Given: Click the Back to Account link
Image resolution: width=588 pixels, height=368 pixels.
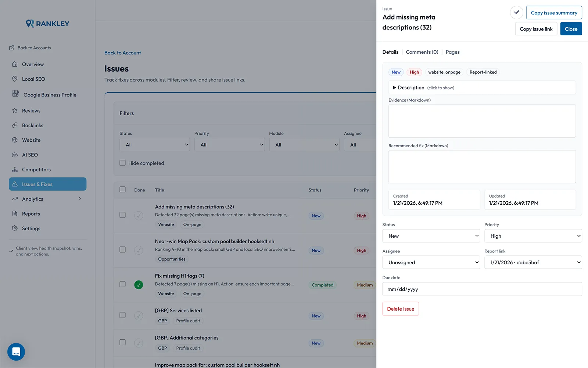Looking at the screenshot, I should pos(122,53).
